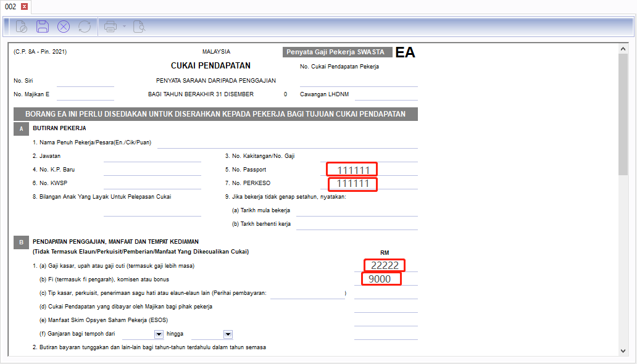Save the EA form
The width and height of the screenshot is (637, 364).
click(43, 27)
